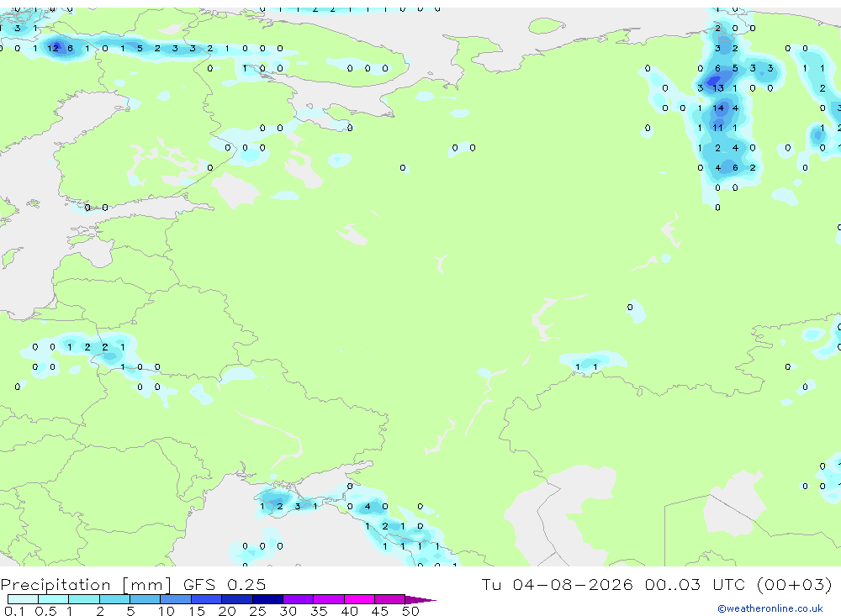Select the 2–5 mm legend color swatch
The height and width of the screenshot is (616, 841).
(114, 599)
